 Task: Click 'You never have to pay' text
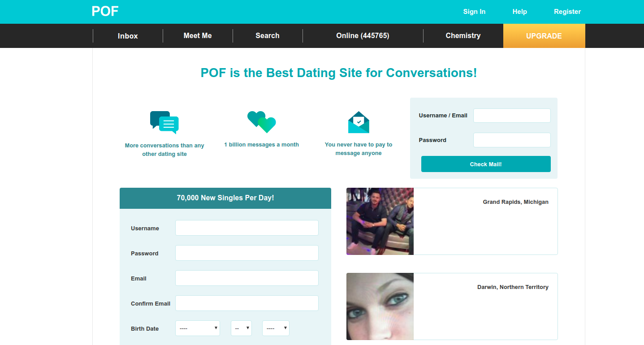[x=359, y=149]
